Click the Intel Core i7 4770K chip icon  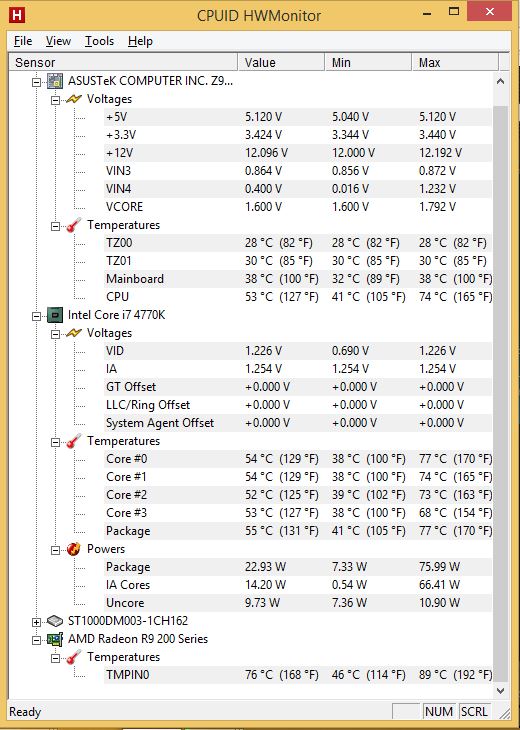(x=55, y=315)
